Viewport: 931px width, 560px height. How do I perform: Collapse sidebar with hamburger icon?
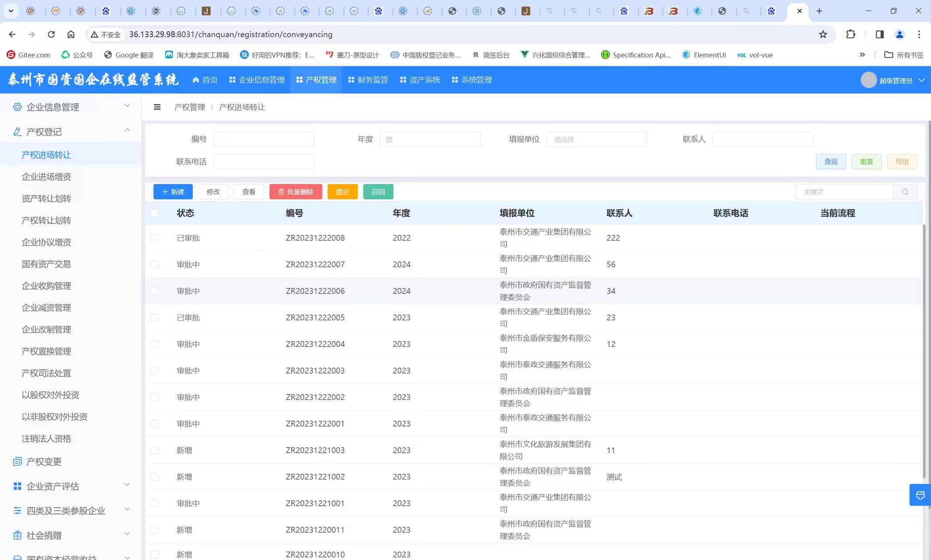(x=157, y=107)
